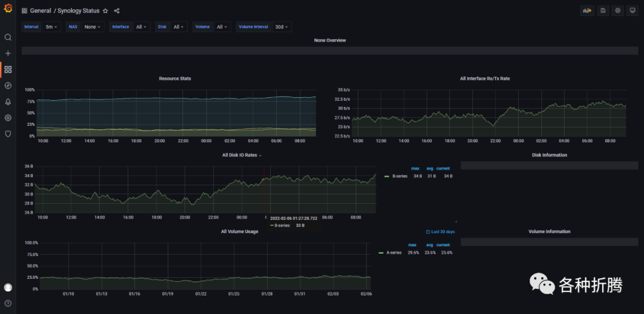Click the share dashboard icon
Viewport: 644px width, 314px height.
116,11
